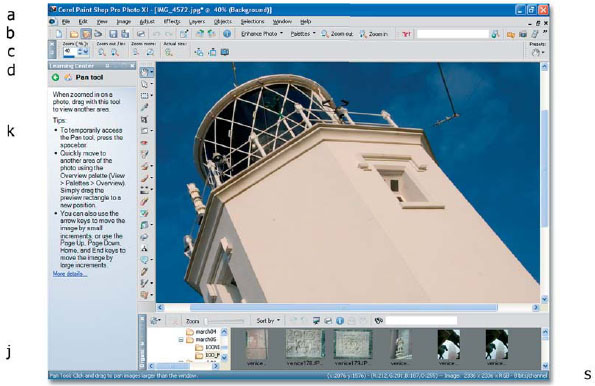595x386 pixels.
Task: Select the march04 folder in the tree
Action: [201, 332]
